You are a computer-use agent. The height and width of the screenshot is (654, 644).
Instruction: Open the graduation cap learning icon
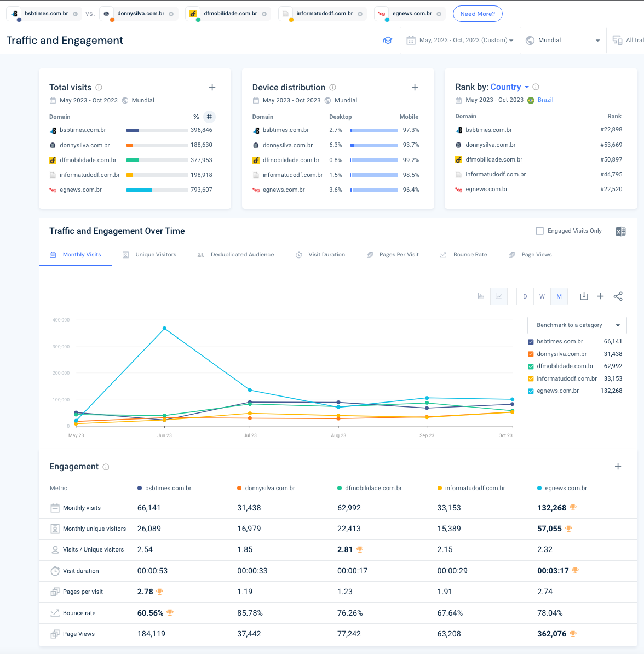[x=388, y=41]
